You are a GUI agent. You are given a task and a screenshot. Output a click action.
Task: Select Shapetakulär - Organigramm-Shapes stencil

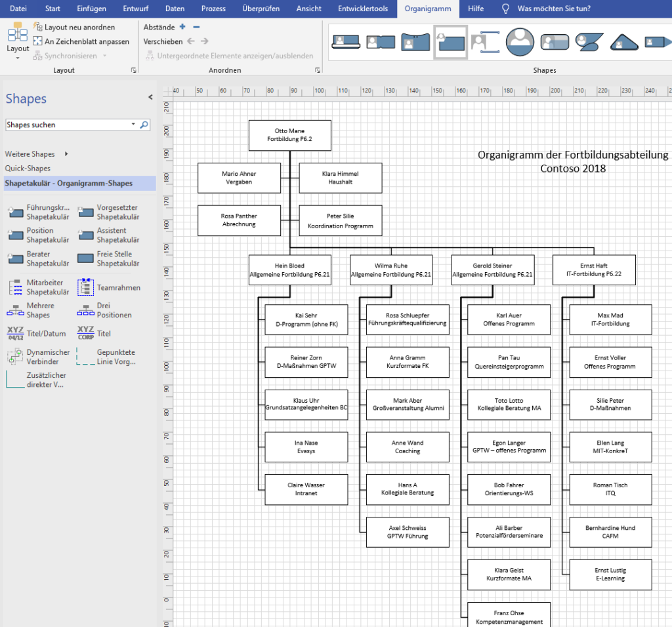coord(79,183)
